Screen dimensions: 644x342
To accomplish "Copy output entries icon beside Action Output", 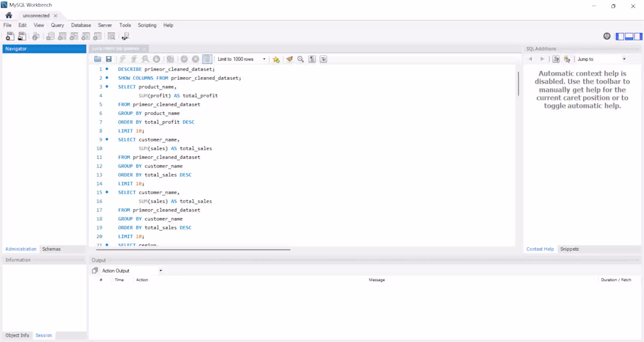I will pos(95,271).
